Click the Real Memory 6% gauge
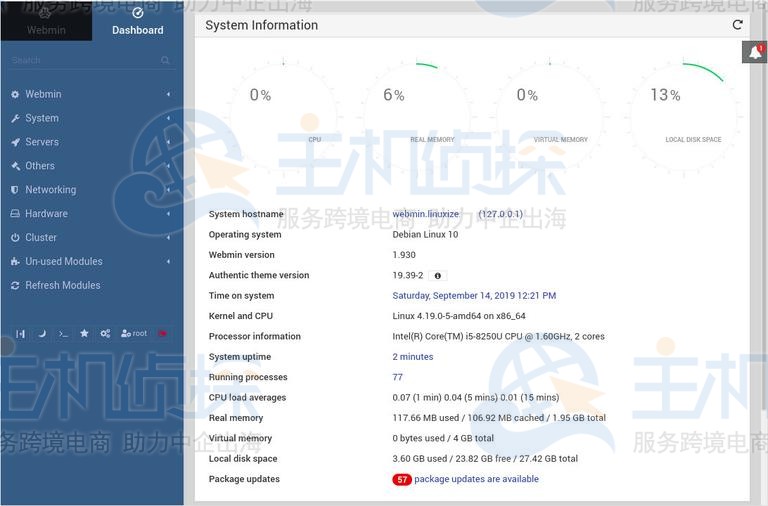This screenshot has height=506, width=768. (416, 116)
